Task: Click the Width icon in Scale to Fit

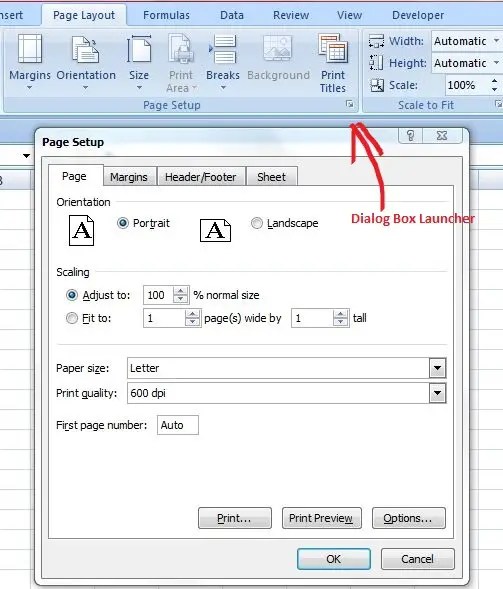Action: pyautogui.click(x=376, y=41)
